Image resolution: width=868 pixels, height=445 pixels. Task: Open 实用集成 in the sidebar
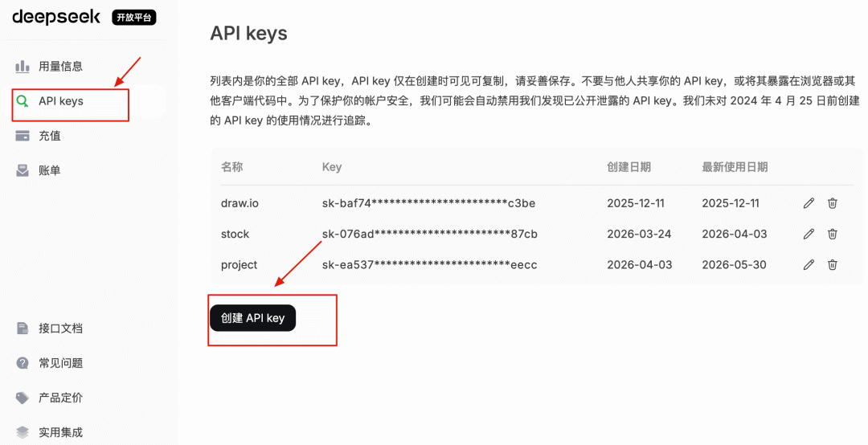(x=60, y=432)
